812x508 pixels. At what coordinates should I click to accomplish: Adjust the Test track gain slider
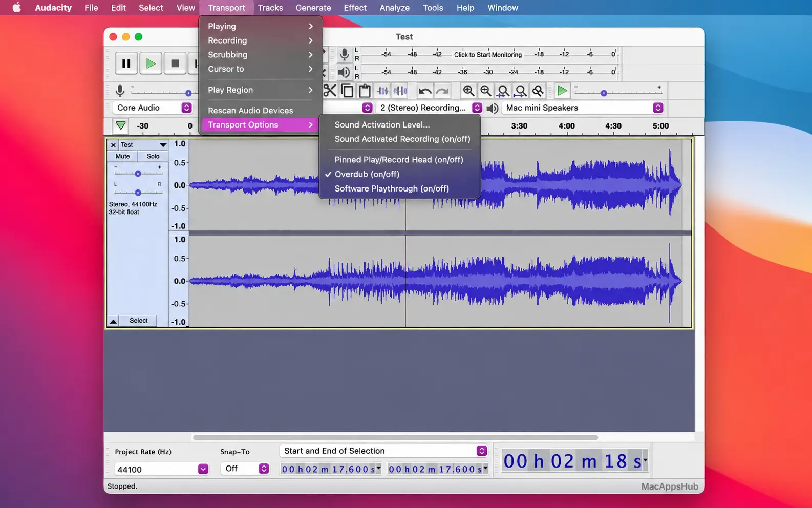(x=138, y=174)
